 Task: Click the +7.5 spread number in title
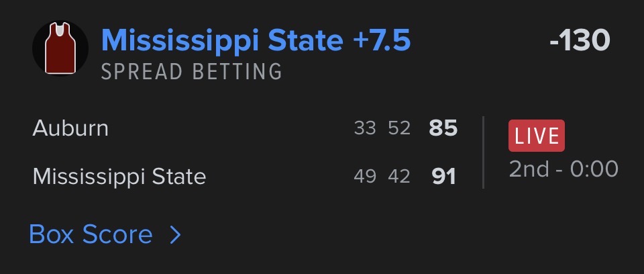pos(381,40)
